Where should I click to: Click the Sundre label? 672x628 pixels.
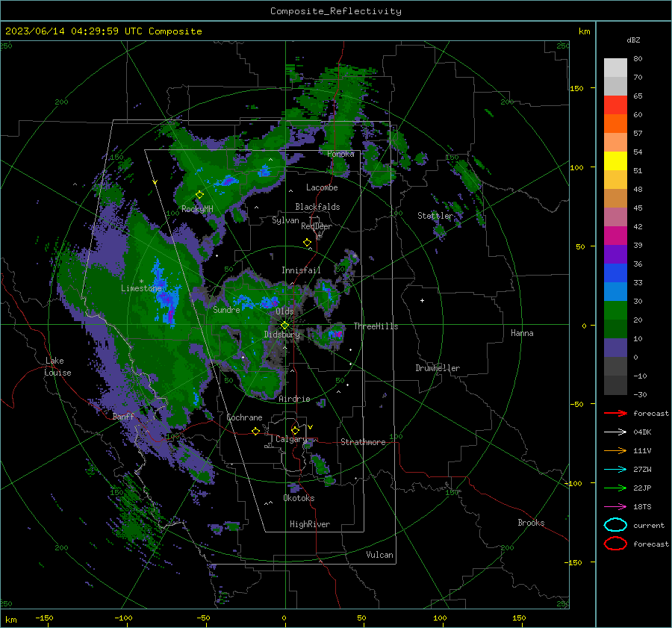pyautogui.click(x=226, y=310)
